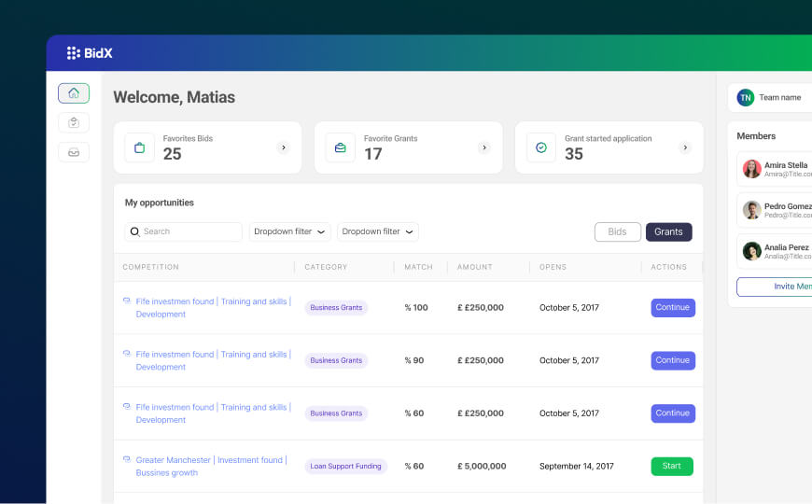This screenshot has height=504, width=812.
Task: Click Continue for the % 100 match row
Action: coord(673,308)
